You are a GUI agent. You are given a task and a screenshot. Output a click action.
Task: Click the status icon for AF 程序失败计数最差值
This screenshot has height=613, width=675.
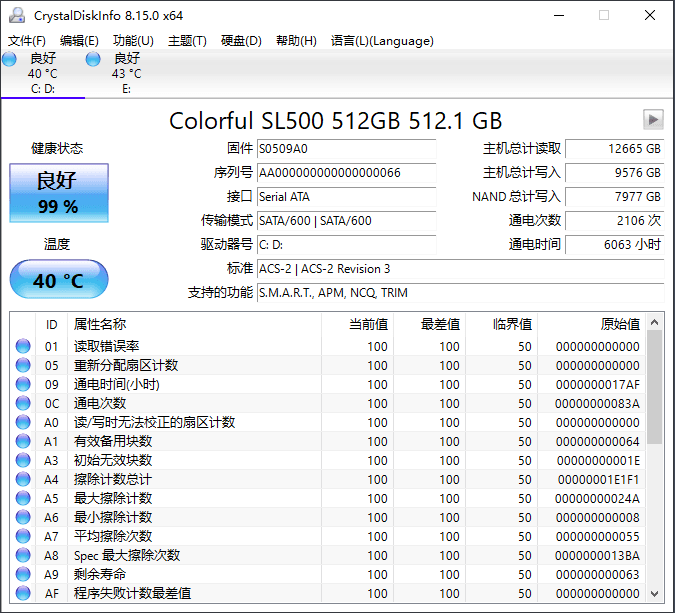point(23,593)
